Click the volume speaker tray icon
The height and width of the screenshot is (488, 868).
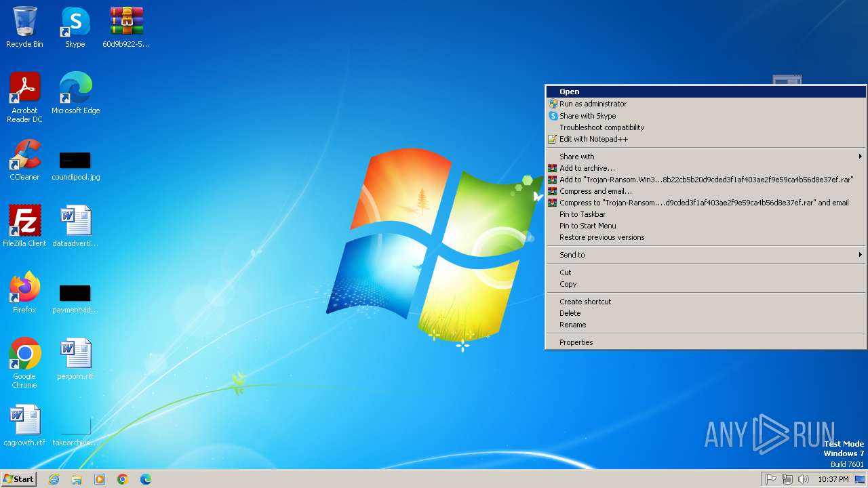click(804, 479)
